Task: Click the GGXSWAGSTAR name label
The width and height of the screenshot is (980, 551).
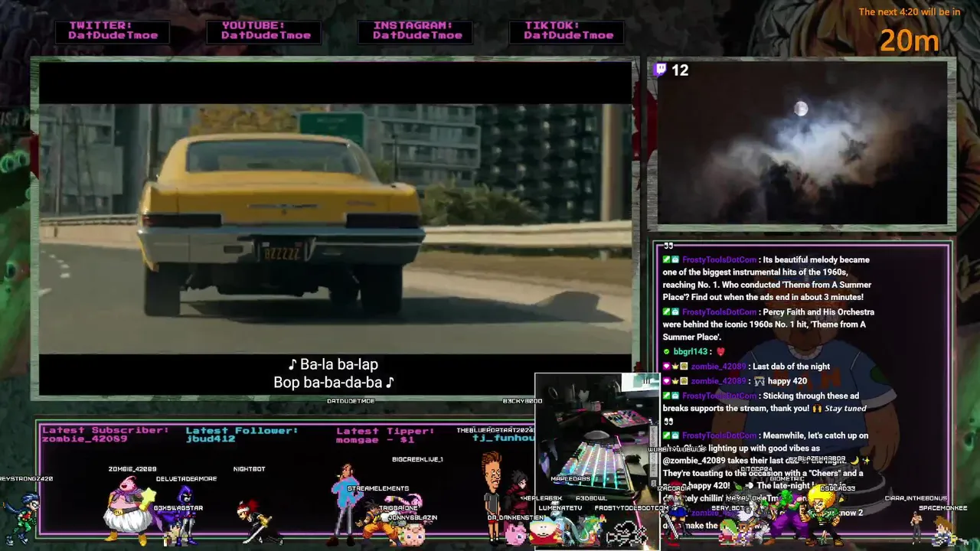Action: coord(178,508)
